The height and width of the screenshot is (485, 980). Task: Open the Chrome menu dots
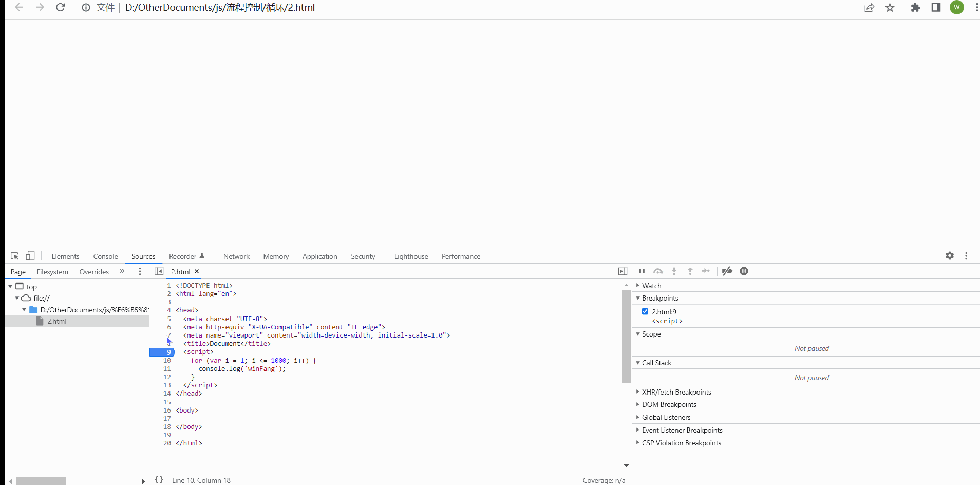pos(976,8)
